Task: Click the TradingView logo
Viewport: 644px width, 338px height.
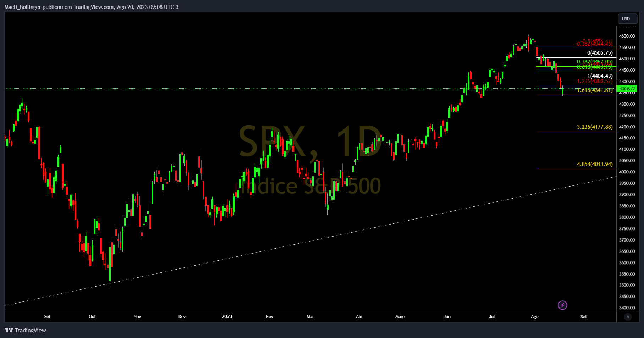Action: tap(25, 330)
